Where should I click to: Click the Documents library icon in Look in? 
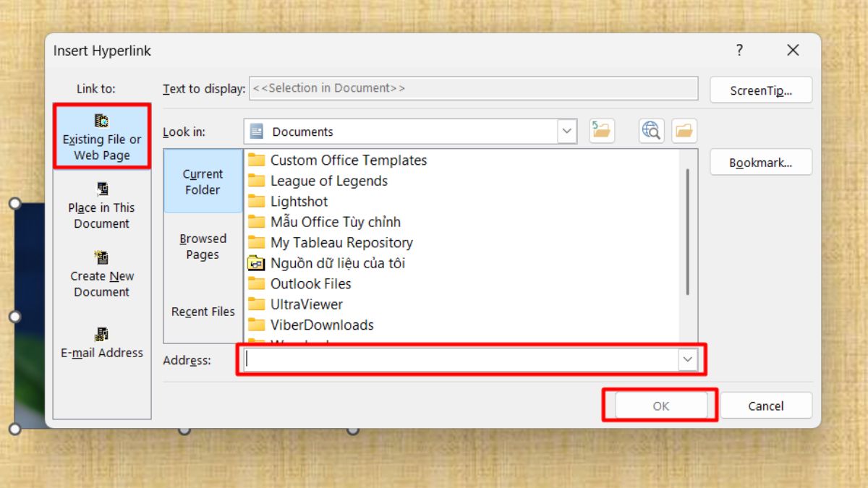257,132
